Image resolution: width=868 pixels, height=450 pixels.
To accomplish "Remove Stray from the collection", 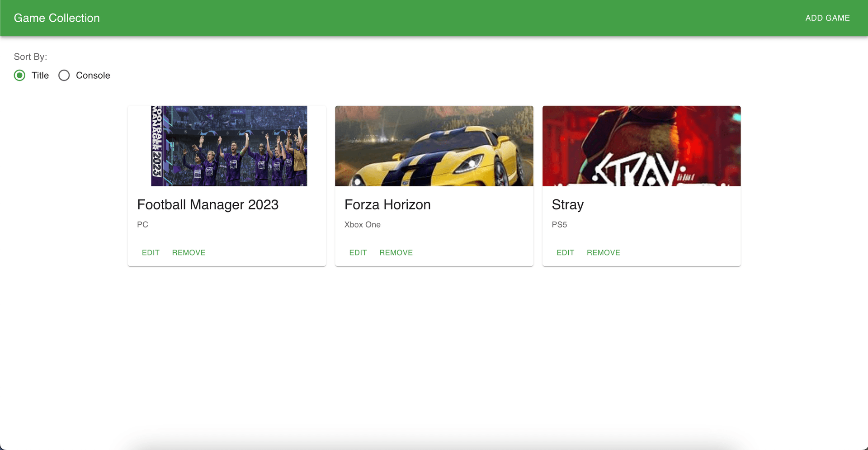I will coord(603,252).
